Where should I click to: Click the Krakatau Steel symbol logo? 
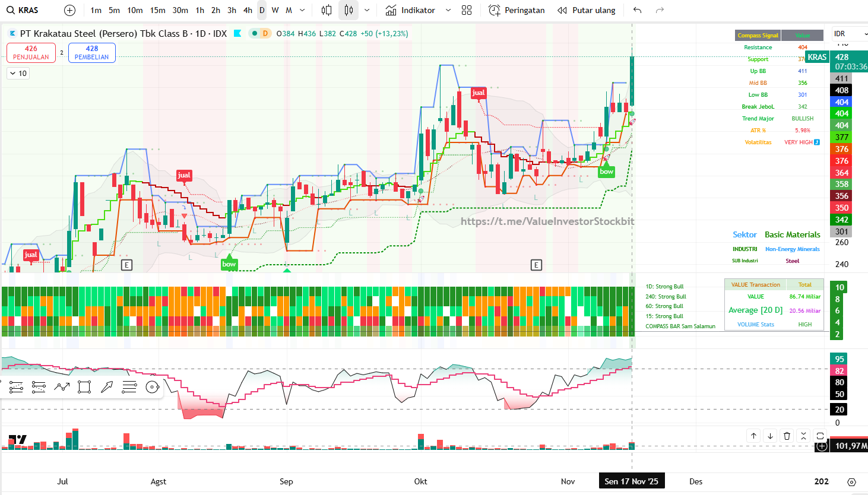12,33
